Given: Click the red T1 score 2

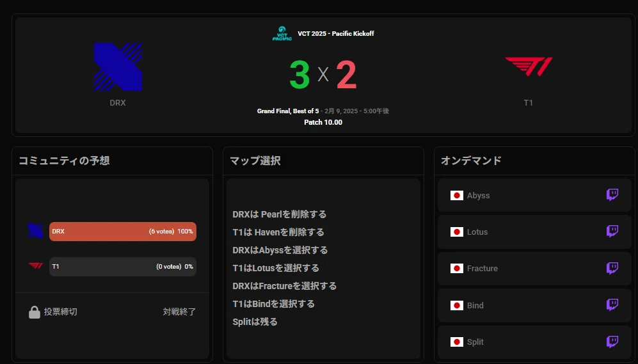Looking at the screenshot, I should (x=347, y=74).
